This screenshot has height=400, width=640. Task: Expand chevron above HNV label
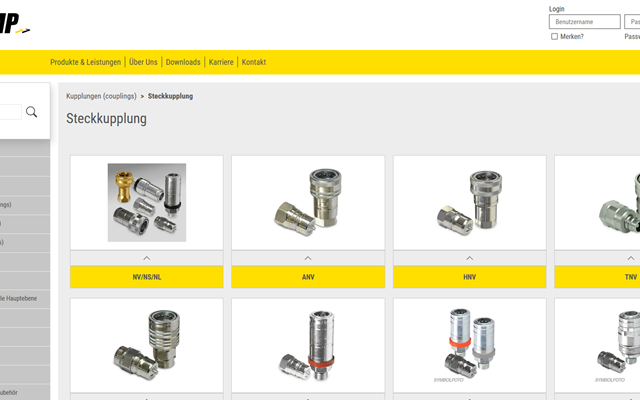point(469,258)
